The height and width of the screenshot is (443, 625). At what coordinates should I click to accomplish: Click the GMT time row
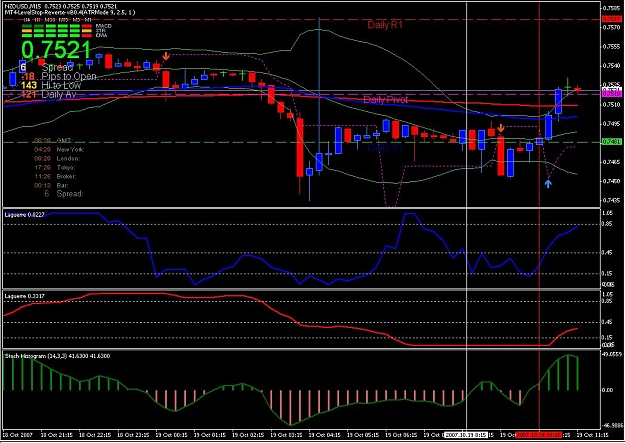(53, 140)
